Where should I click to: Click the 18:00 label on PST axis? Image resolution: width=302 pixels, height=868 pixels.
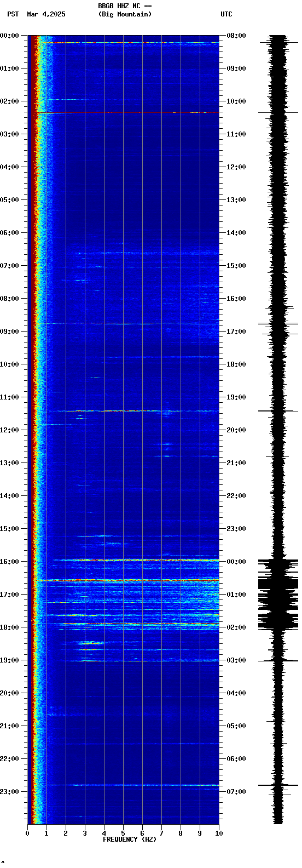pos(10,627)
